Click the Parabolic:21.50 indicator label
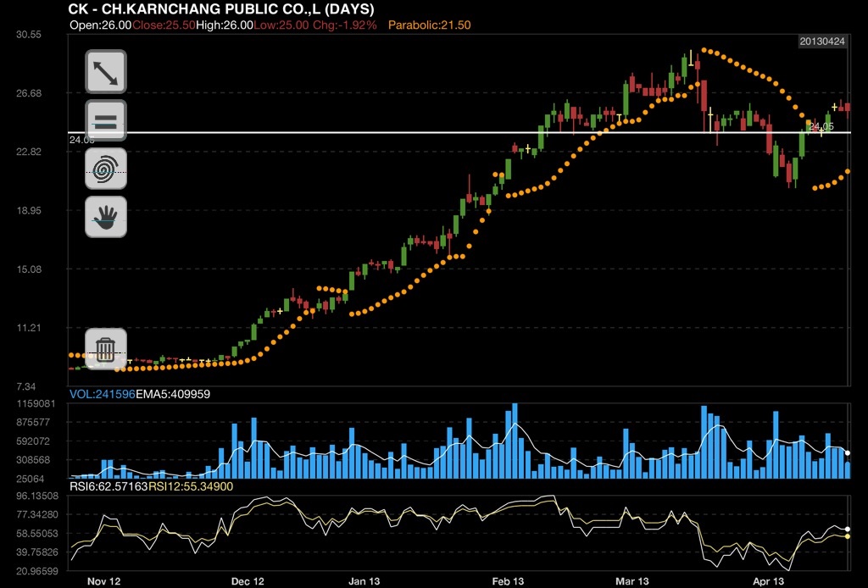The width and height of the screenshot is (868, 588). pos(430,25)
